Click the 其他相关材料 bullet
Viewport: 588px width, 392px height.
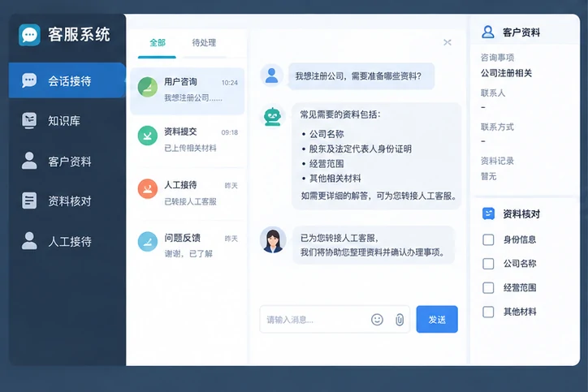335,179
